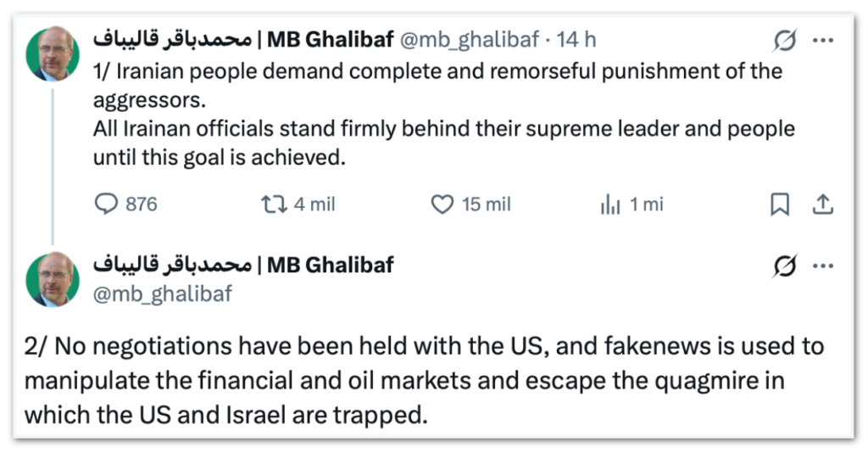Click the Grok icon on first tweet
This screenshot has height=453, width=868.
click(x=785, y=40)
